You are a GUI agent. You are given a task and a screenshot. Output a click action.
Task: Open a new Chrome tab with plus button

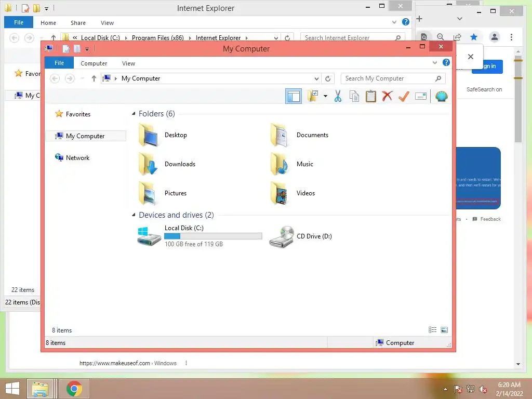coord(419,19)
